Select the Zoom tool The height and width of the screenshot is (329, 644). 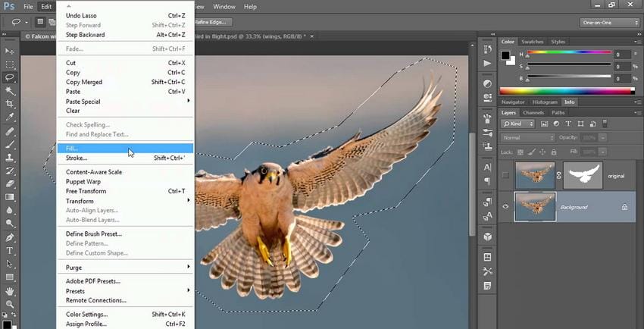(10, 305)
